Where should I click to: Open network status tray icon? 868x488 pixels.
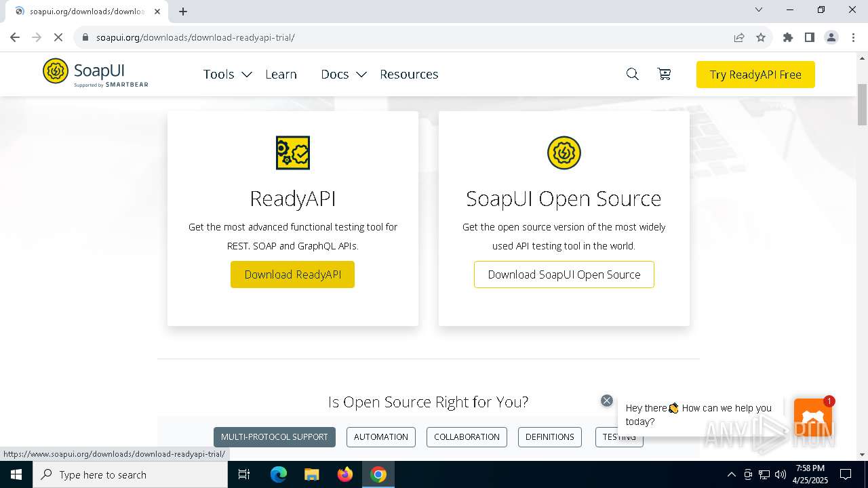(764, 474)
